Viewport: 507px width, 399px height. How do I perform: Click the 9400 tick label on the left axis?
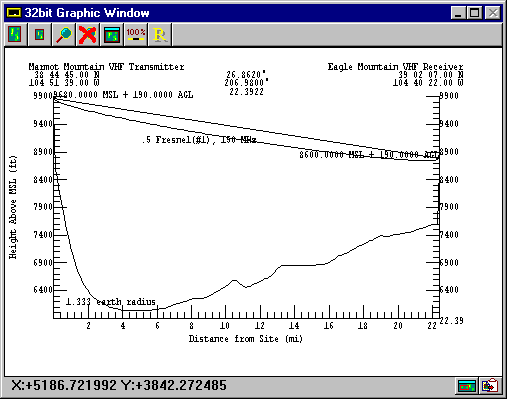click(43, 124)
